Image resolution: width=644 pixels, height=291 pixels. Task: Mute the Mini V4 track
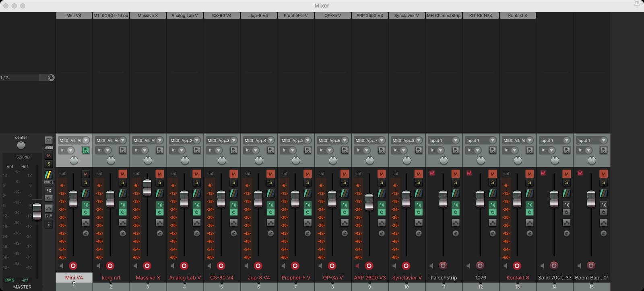click(x=86, y=174)
